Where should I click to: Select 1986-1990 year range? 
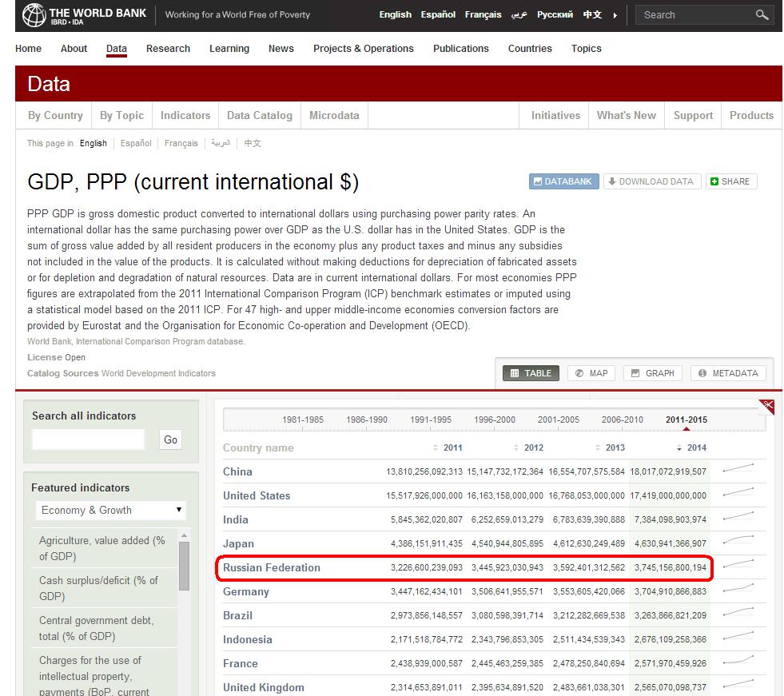(367, 420)
